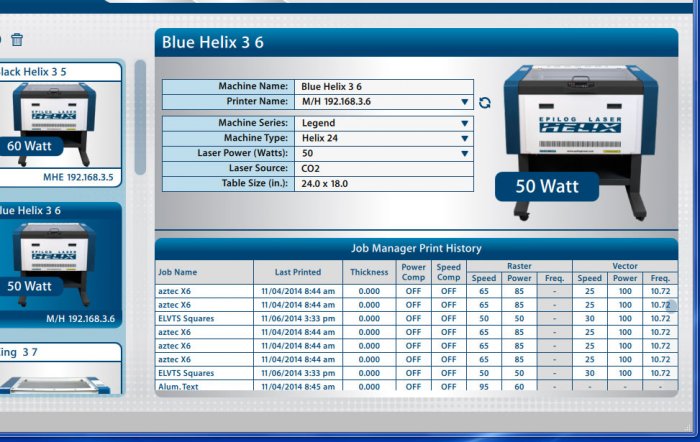Sort by Job Name column header
Viewport: 700px width, 442px height.
click(x=178, y=272)
